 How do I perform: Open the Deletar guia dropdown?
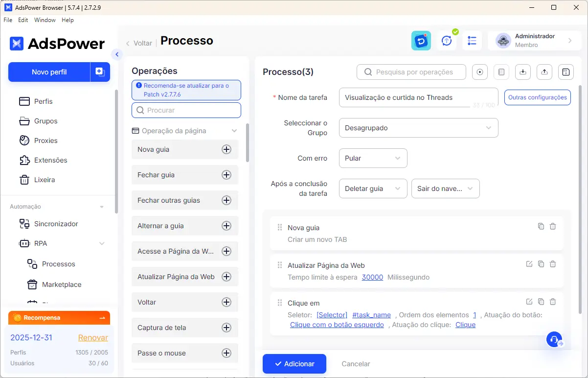(373, 189)
